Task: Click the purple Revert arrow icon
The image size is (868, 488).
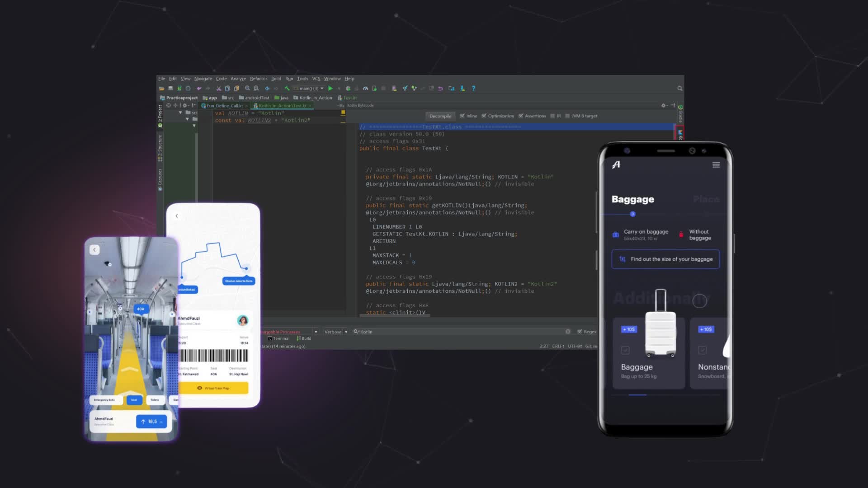Action: (440, 89)
